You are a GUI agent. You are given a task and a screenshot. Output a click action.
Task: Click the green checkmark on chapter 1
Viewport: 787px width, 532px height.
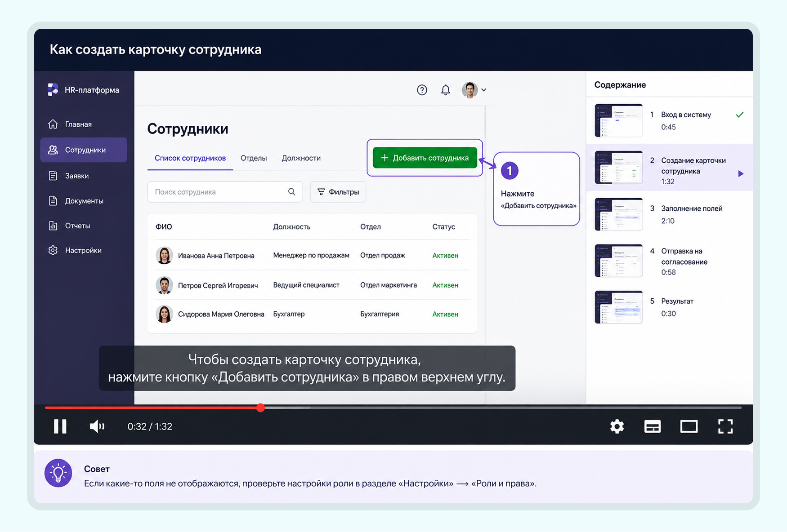click(x=739, y=115)
